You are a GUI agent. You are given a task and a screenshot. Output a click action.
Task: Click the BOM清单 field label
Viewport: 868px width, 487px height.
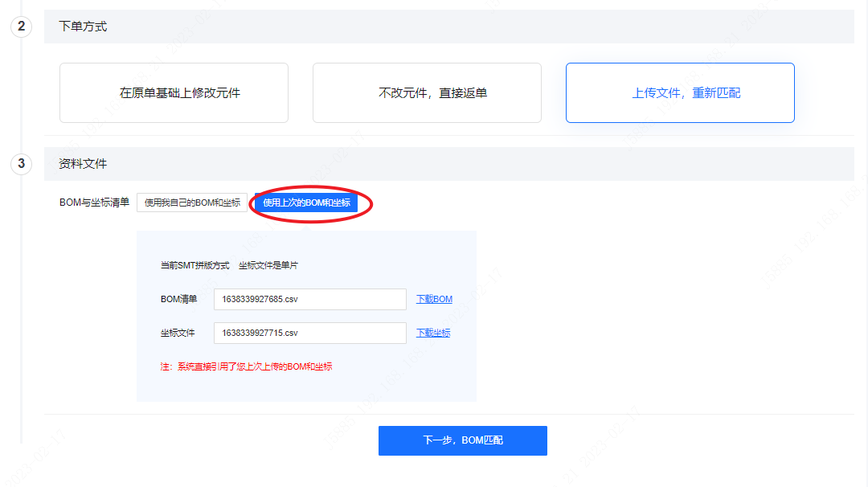point(178,299)
